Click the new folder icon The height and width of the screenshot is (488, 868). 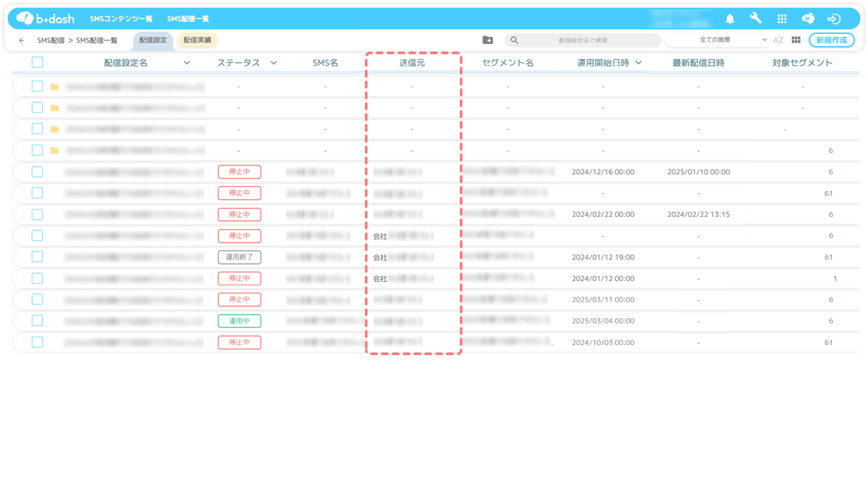click(x=488, y=40)
